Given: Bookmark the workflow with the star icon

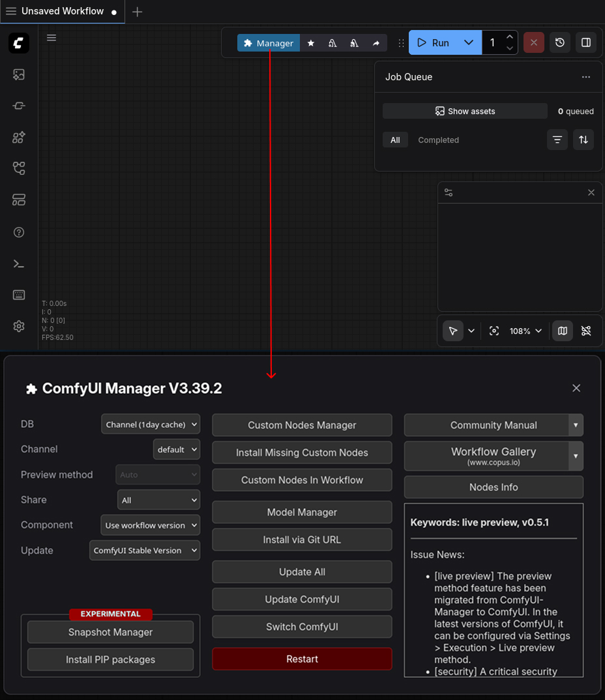Looking at the screenshot, I should 311,42.
